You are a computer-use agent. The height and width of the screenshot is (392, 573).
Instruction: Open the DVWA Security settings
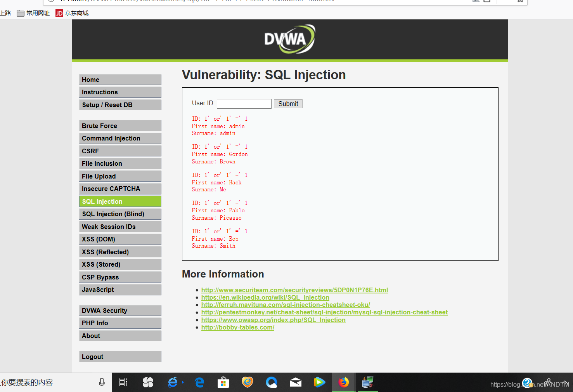tap(120, 310)
